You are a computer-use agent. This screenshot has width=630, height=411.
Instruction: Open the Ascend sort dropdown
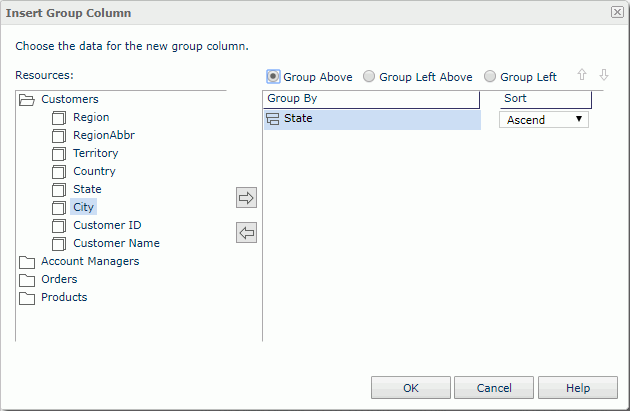click(544, 120)
